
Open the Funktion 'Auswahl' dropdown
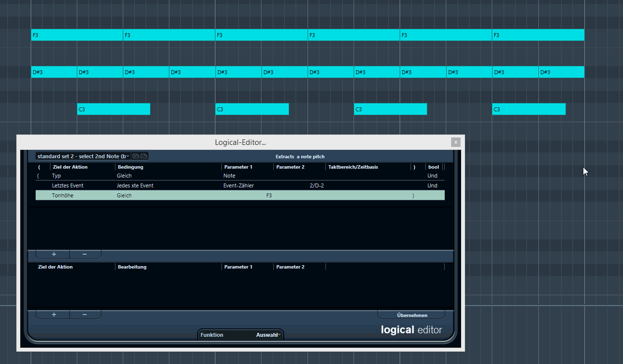coord(268,335)
